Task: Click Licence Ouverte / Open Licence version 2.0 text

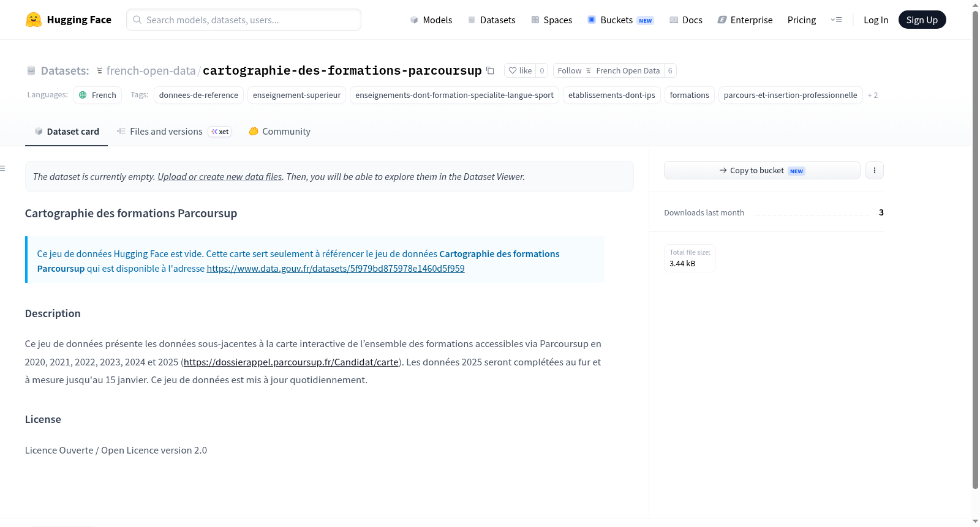Action: [116, 450]
